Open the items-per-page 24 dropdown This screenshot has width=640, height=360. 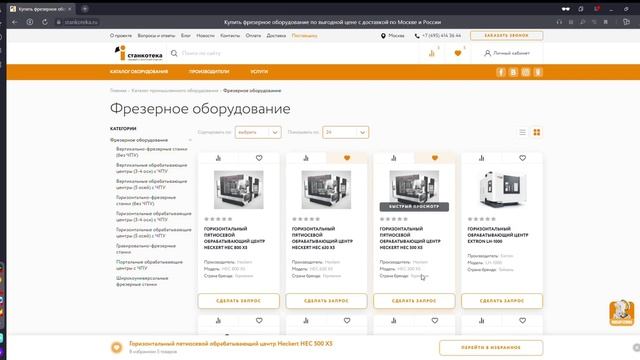pyautogui.click(x=345, y=132)
